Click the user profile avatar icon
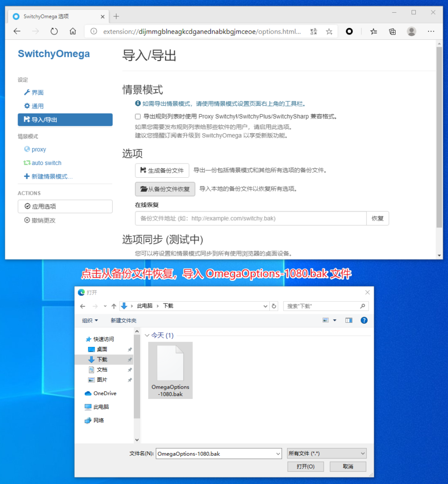This screenshot has height=484, width=448. click(411, 32)
